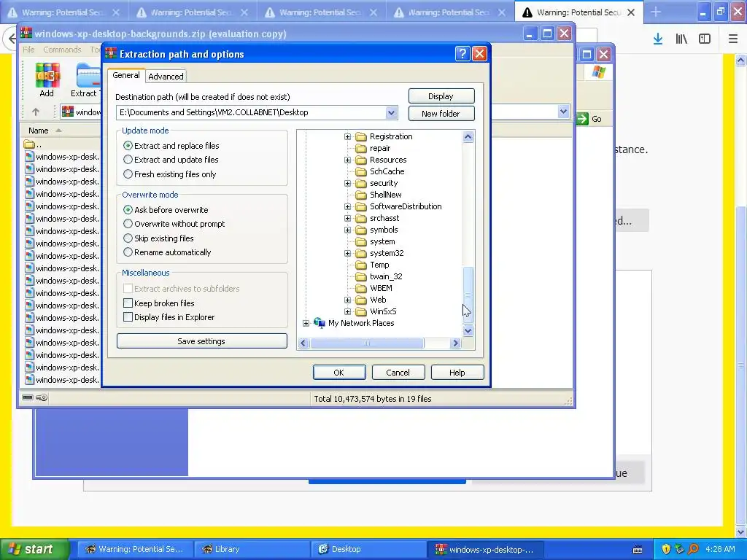Image resolution: width=747 pixels, height=560 pixels.
Task: Select Overwrite without prompt
Action: 128,224
